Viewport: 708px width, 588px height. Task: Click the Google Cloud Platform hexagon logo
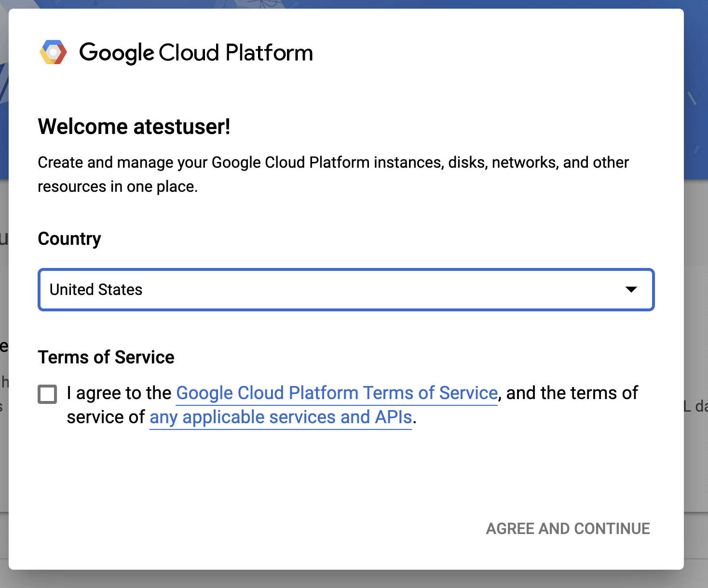tap(54, 52)
